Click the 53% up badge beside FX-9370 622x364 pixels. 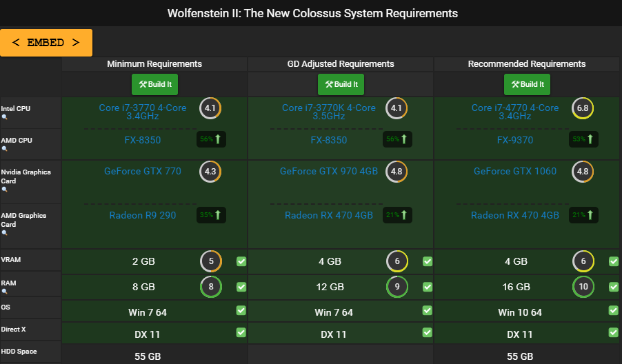coord(583,139)
